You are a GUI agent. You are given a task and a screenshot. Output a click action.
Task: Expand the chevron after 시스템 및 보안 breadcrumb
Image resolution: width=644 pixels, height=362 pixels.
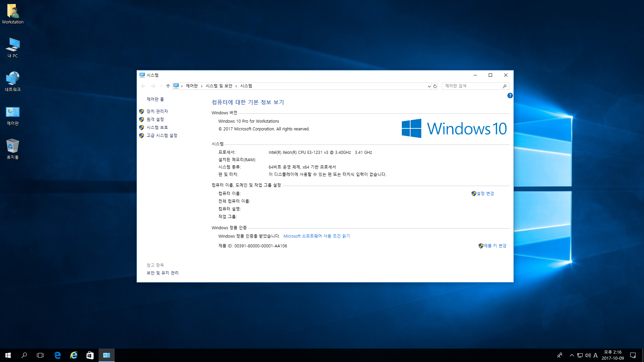pos(236,86)
